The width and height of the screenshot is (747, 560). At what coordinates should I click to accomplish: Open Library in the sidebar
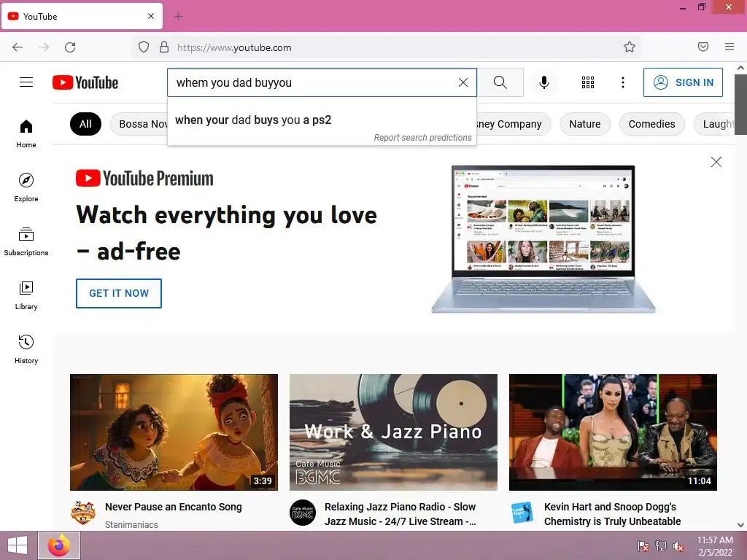pyautogui.click(x=26, y=296)
